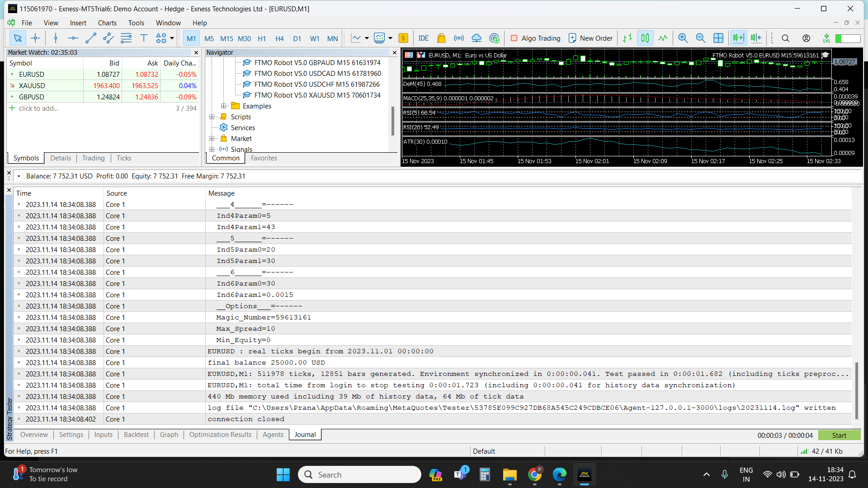Open the Insert menu
The height and width of the screenshot is (488, 868).
[78, 23]
